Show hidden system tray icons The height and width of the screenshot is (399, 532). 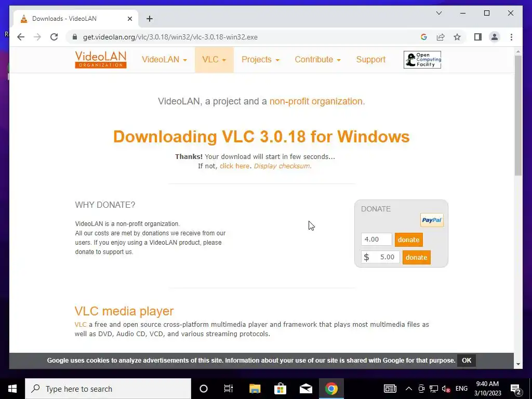[409, 389]
